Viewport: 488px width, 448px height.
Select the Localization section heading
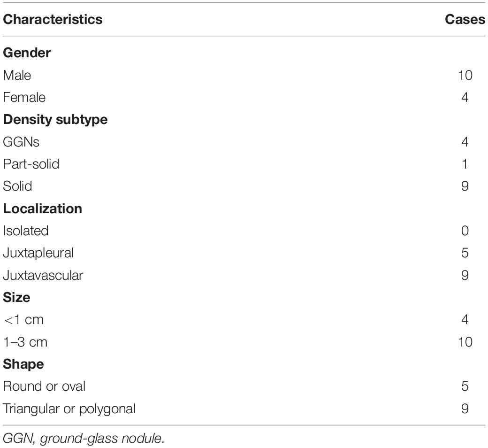43,209
